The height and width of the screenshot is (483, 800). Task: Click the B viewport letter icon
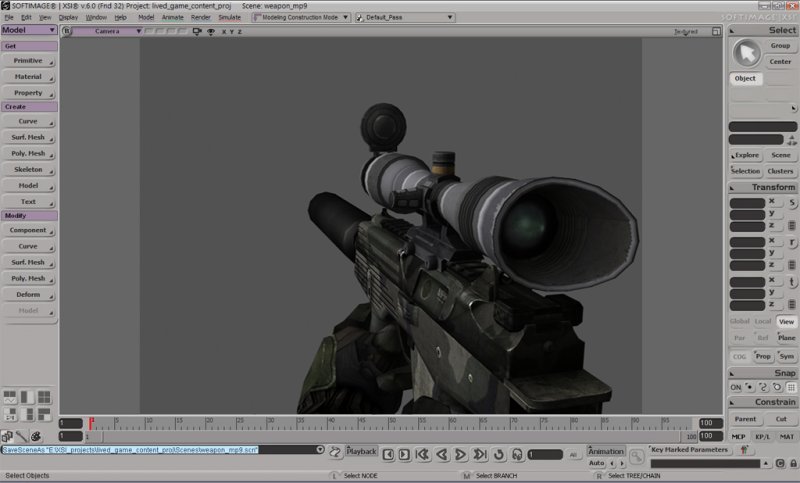pyautogui.click(x=67, y=31)
